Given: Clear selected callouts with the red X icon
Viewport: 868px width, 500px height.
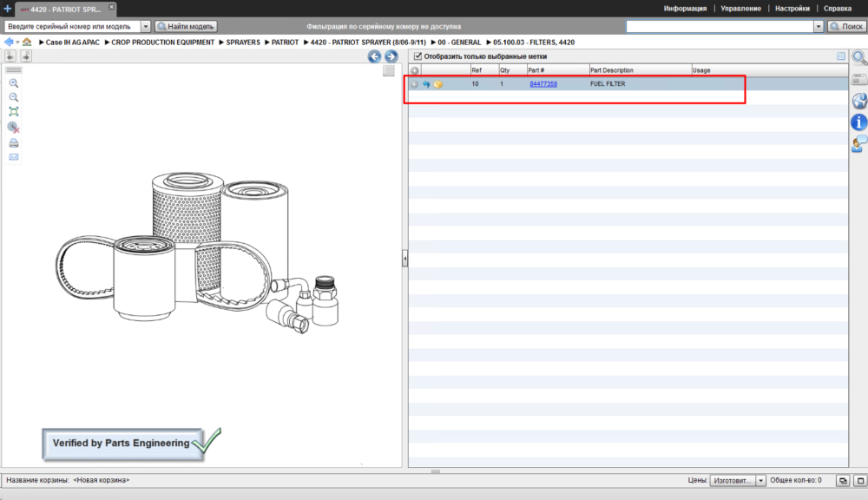Looking at the screenshot, I should [x=14, y=128].
